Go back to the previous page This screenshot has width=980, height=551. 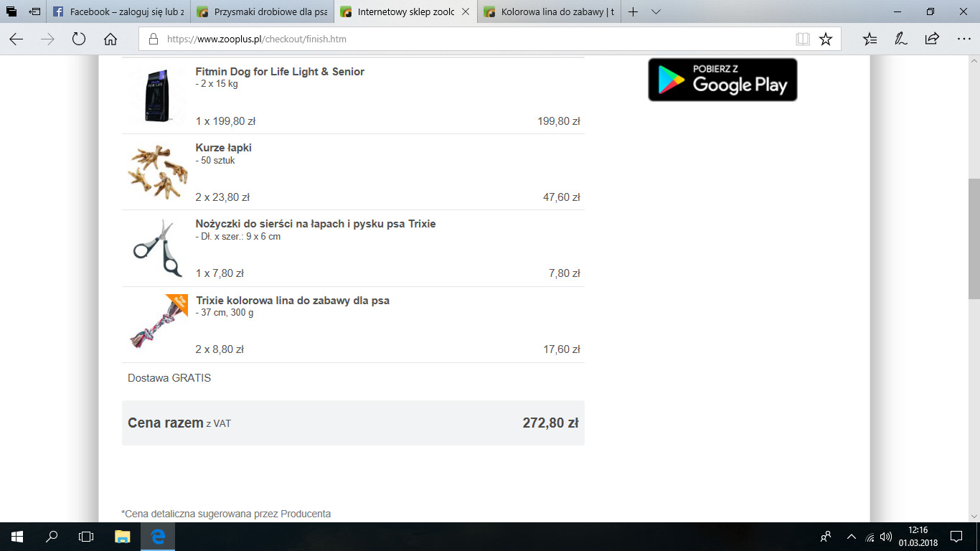(16, 39)
